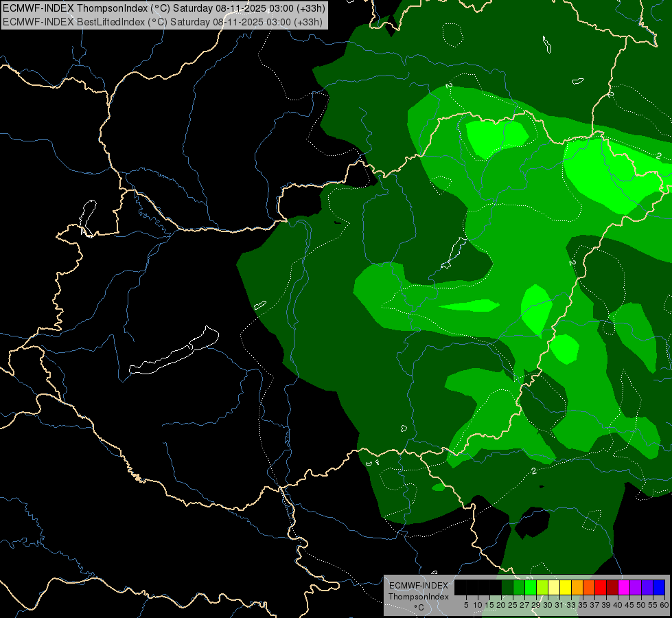Click the ThompsonIndex label in the legend

[419, 597]
